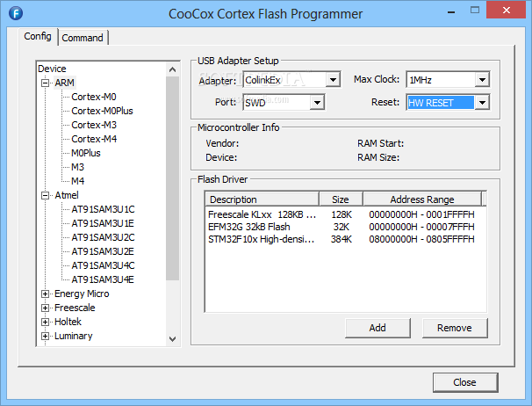
Task: Select Cortex-M3 in the device tree
Action: coord(94,125)
